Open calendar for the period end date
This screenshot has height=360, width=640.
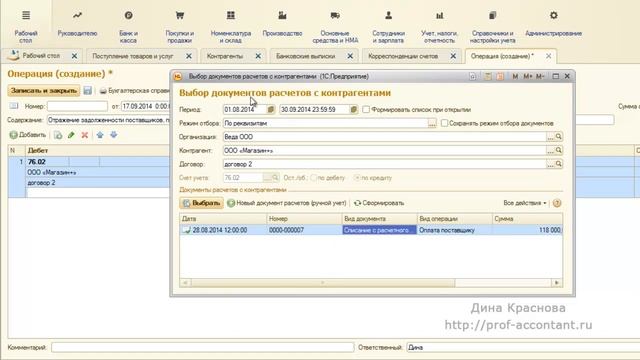[x=353, y=109]
